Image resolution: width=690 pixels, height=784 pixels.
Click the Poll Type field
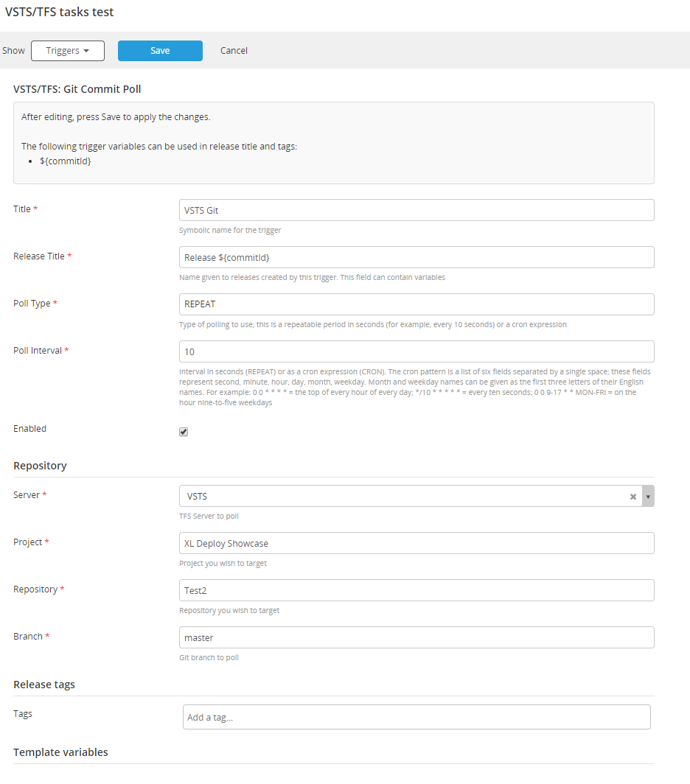(x=417, y=304)
